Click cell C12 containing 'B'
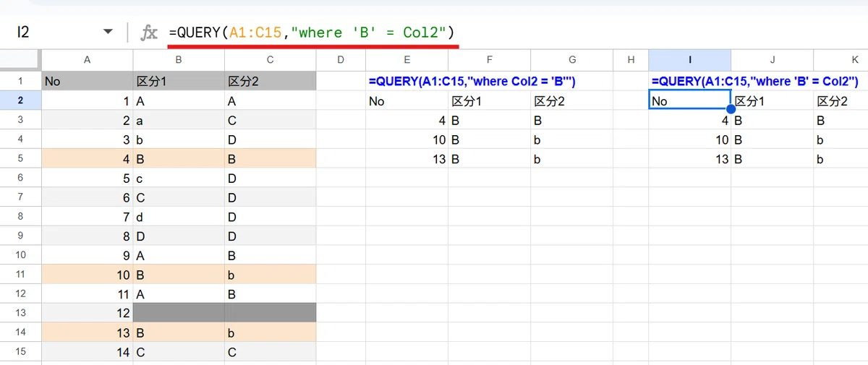Image resolution: width=868 pixels, height=365 pixels. pyautogui.click(x=271, y=294)
